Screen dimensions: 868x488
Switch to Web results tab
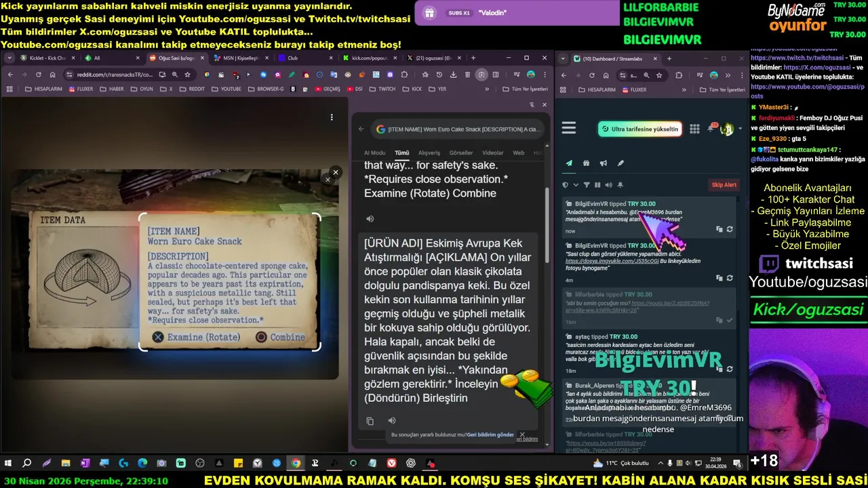519,152
